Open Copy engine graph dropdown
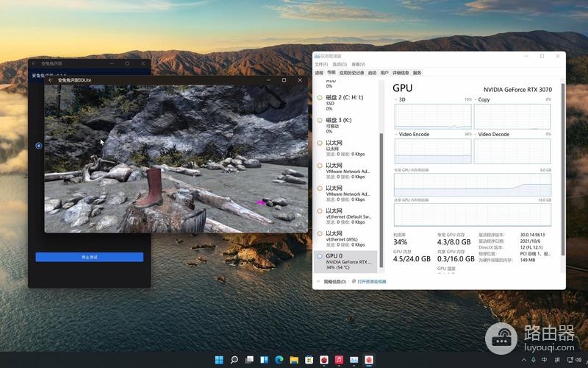The image size is (588, 368). tap(476, 99)
